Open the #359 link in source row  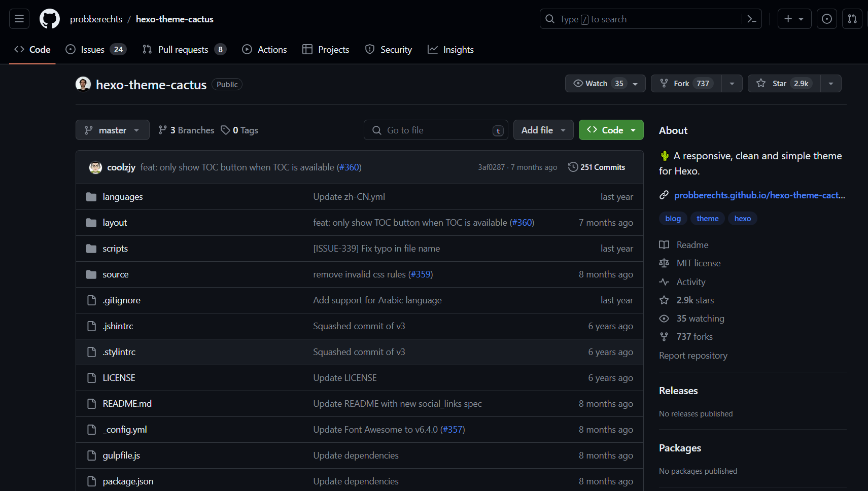point(421,274)
